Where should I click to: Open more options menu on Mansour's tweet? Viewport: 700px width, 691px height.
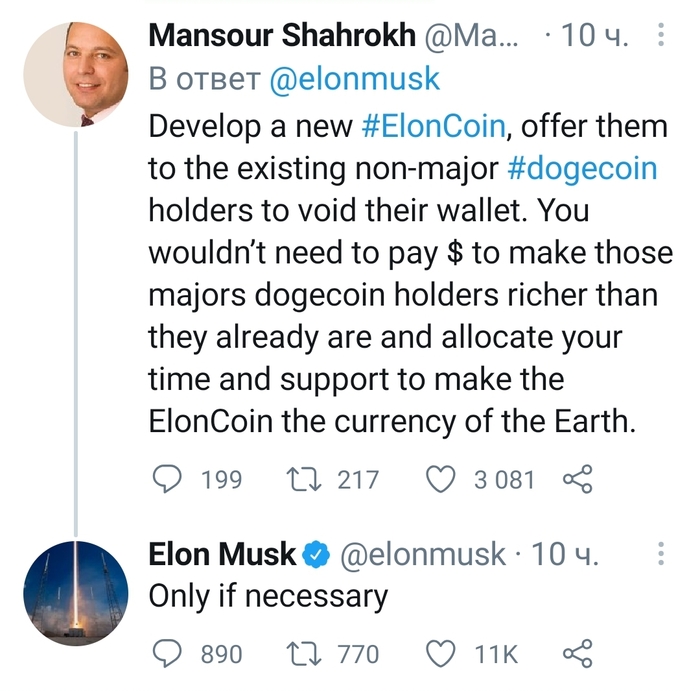pyautogui.click(x=661, y=35)
